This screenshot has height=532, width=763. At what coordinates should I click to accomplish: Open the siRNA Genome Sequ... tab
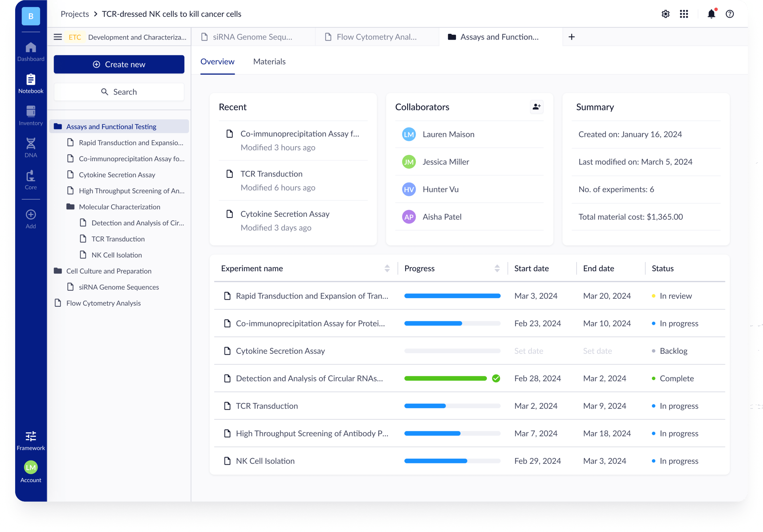[253, 37]
